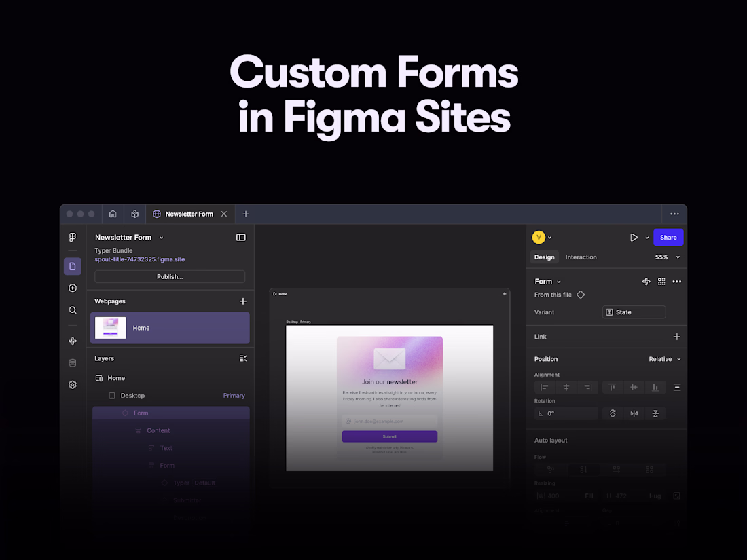The width and height of the screenshot is (747, 560).
Task: Click the email input on canvas form
Action: tap(390, 421)
